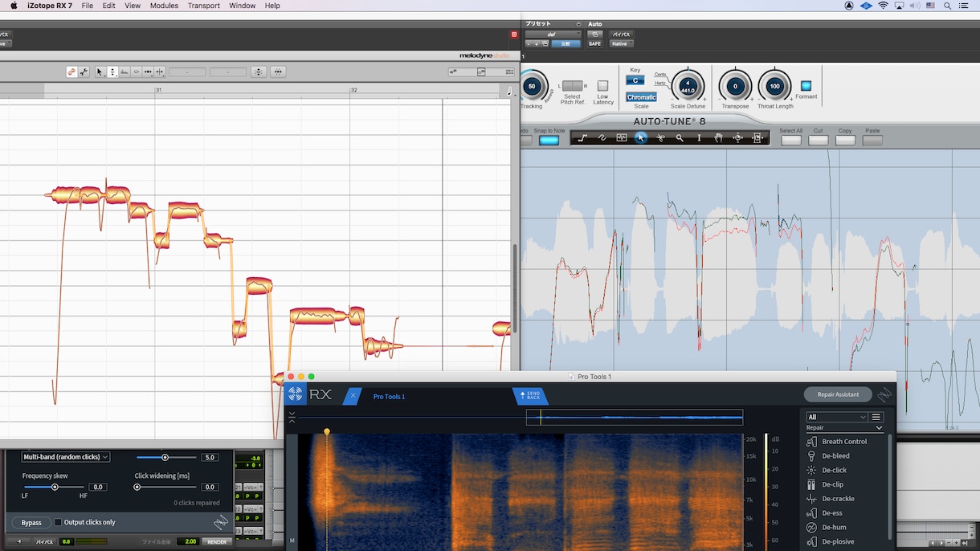Select the Melodyne timing tool
980x551 pixels.
[148, 71]
